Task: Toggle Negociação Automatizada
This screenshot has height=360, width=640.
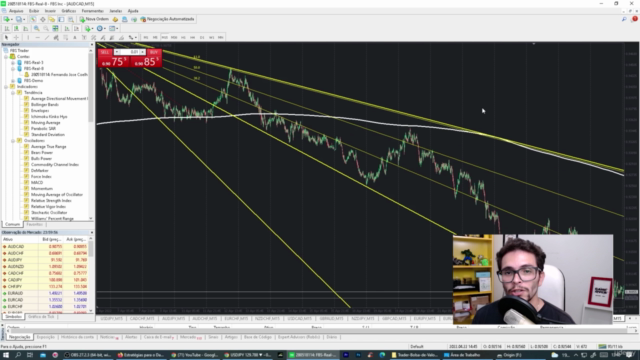Action: click(x=167, y=19)
